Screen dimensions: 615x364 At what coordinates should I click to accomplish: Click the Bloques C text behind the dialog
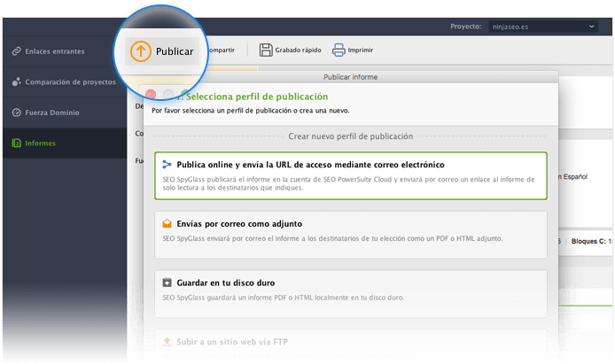click(x=591, y=242)
